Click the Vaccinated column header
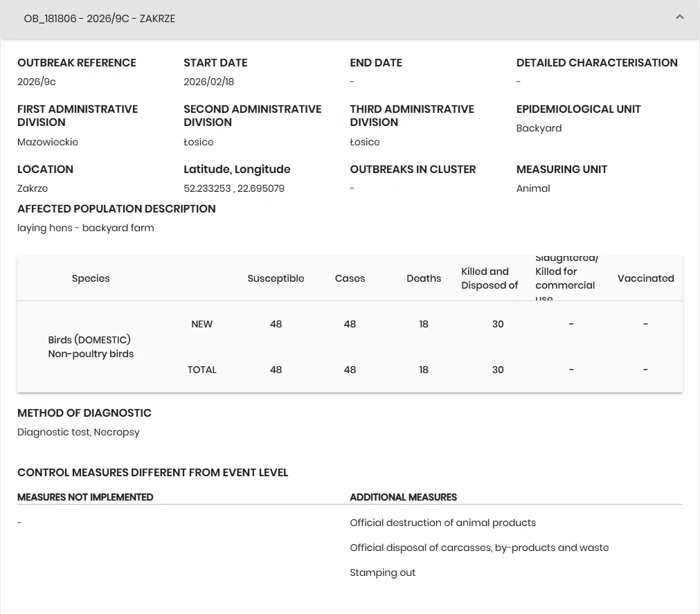This screenshot has width=700, height=614. [x=645, y=278]
